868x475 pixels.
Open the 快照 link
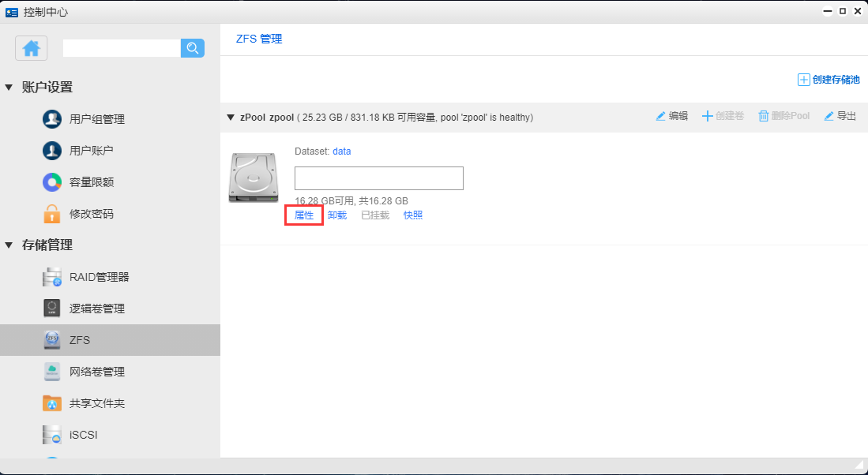tap(413, 215)
